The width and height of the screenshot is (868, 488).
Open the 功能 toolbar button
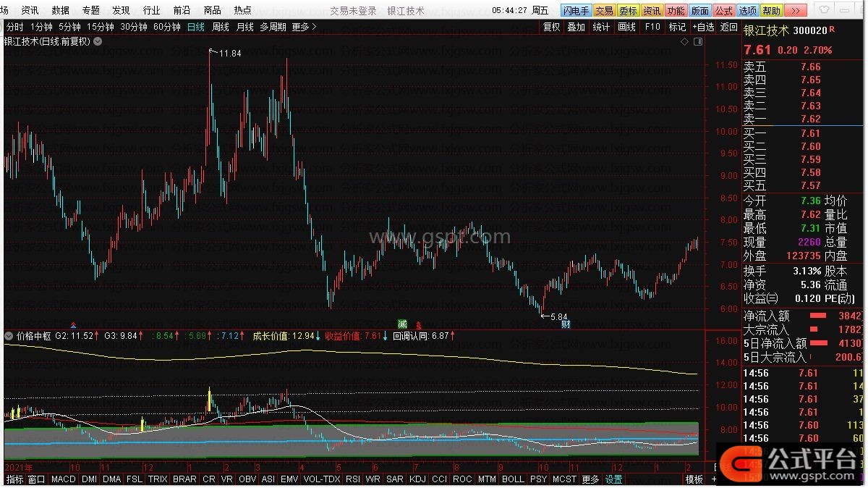click(x=676, y=11)
